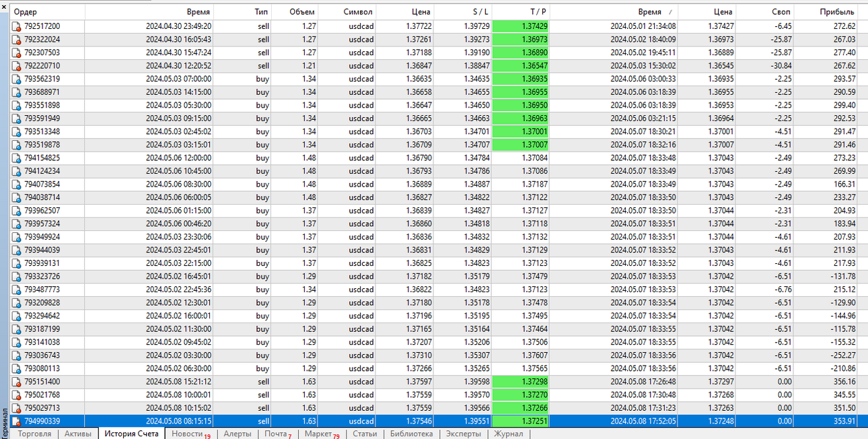868x439 pixels.
Task: Click the order icon for 794073854
Action: click(16, 184)
